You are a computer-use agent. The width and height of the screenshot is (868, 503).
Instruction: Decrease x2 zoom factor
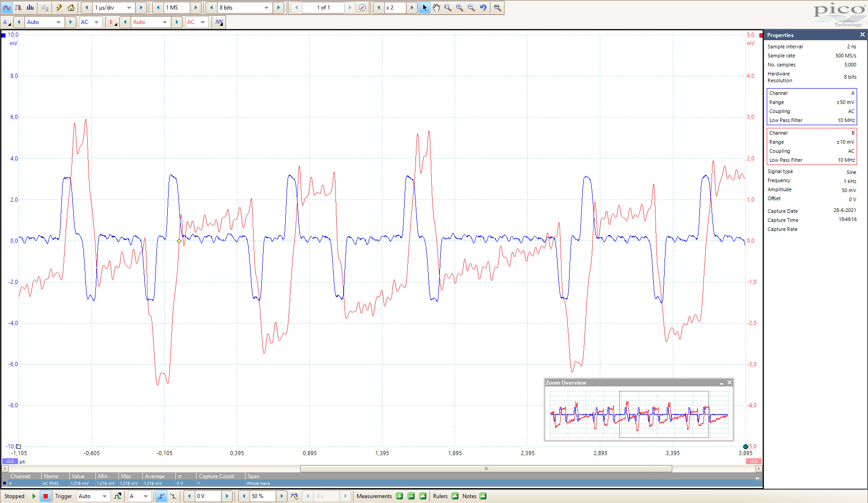(378, 8)
